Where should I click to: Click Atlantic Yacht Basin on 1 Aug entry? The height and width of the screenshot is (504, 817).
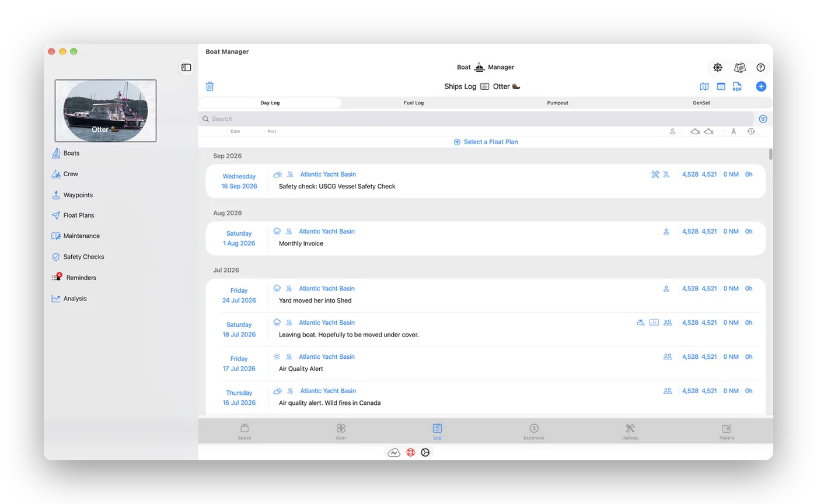click(327, 232)
